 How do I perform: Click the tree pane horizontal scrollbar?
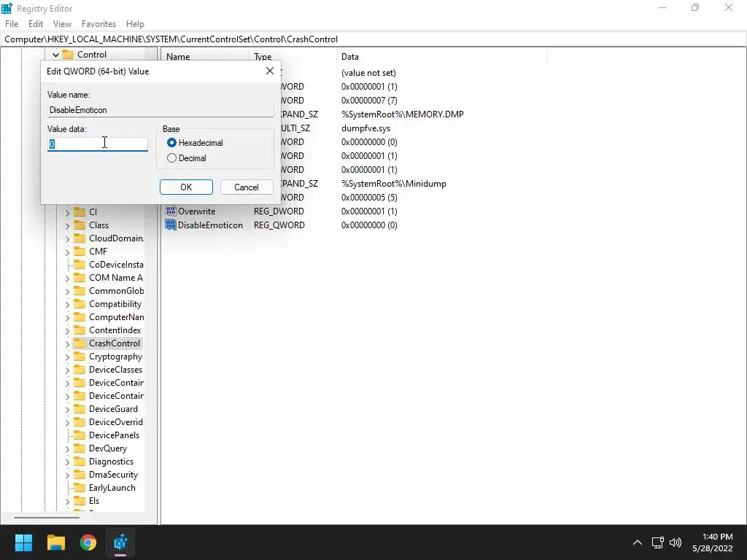coord(47,517)
